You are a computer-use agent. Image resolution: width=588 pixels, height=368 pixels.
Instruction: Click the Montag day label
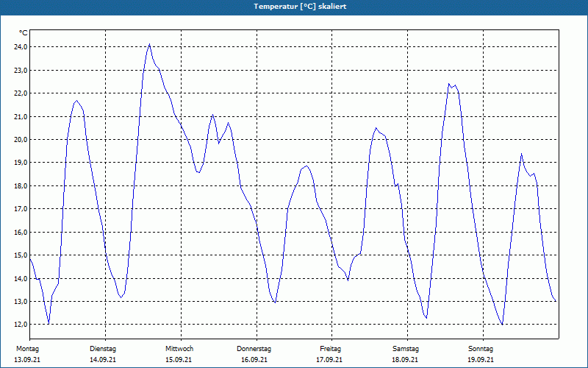point(27,349)
